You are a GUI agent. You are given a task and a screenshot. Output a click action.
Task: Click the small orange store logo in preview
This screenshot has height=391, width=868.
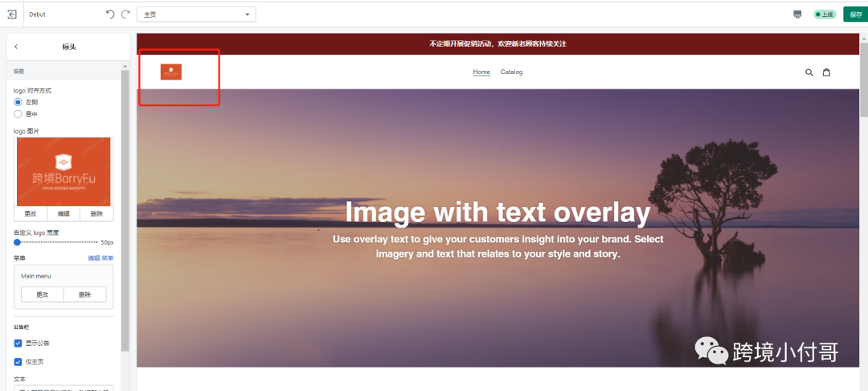coord(171,72)
